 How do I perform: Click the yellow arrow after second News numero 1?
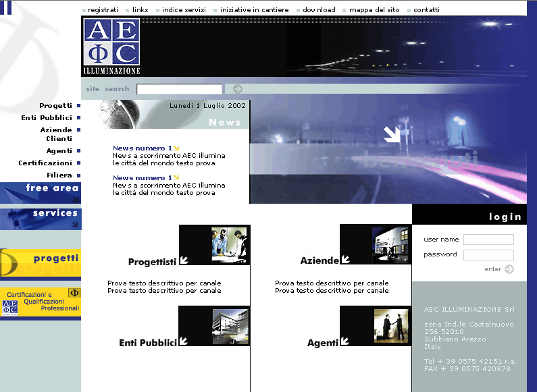point(176,177)
